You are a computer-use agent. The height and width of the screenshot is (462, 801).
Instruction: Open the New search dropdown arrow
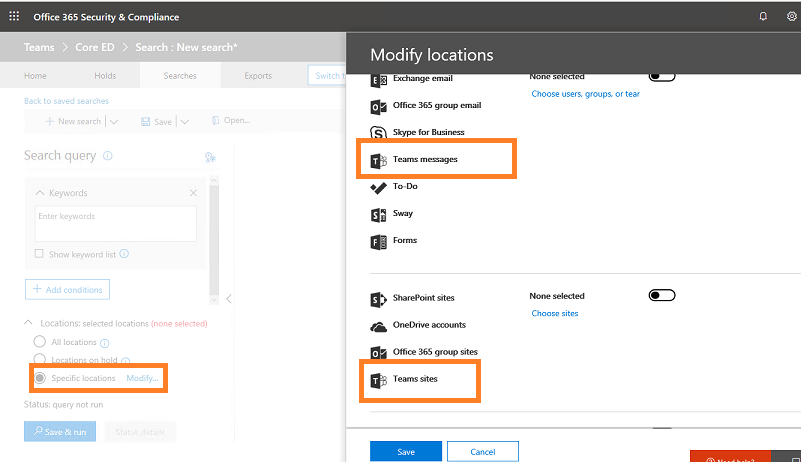(114, 122)
